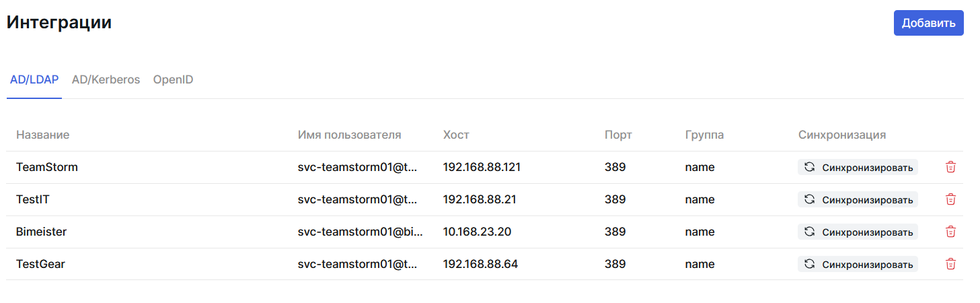This screenshot has width=980, height=303.
Task: Click Синхронизировать text in the Bimeister row
Action: [867, 232]
